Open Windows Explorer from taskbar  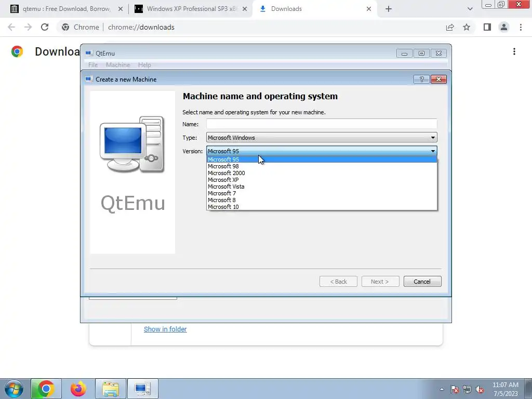click(x=111, y=389)
